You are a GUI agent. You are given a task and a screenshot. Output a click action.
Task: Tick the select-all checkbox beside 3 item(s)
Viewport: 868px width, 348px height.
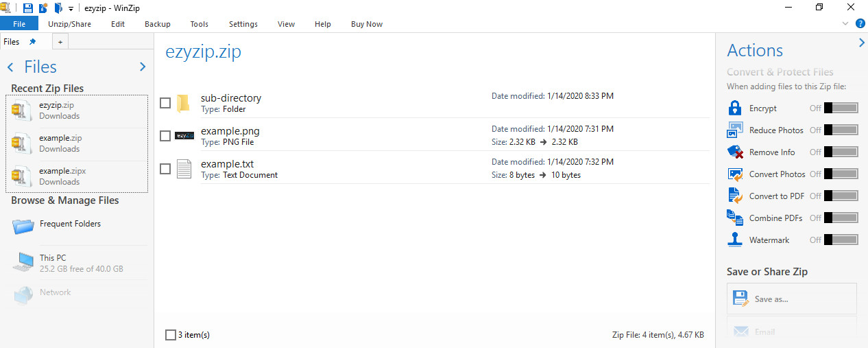171,335
